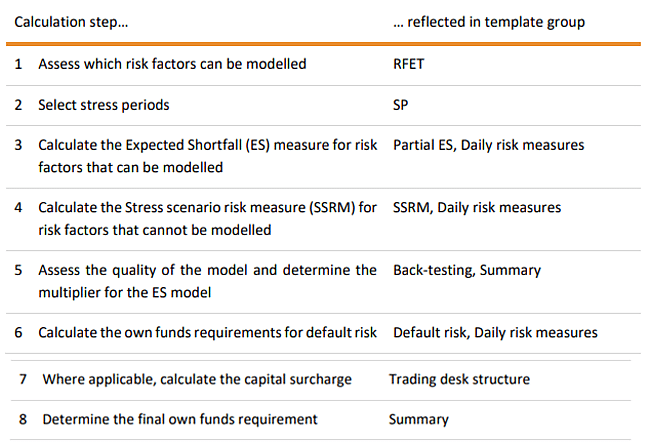Select 'Determine the final own funds requirement'
Viewport: 650px width, 444px height.
pos(179,420)
